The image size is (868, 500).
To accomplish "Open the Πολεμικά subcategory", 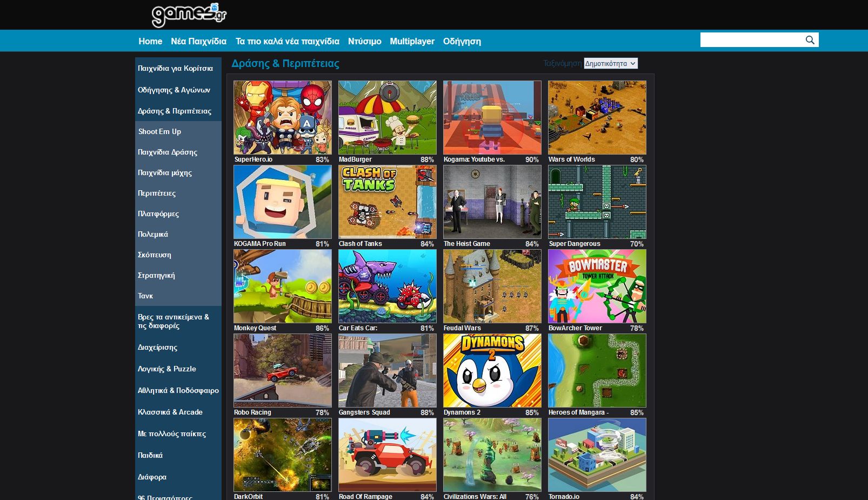I will click(x=178, y=234).
